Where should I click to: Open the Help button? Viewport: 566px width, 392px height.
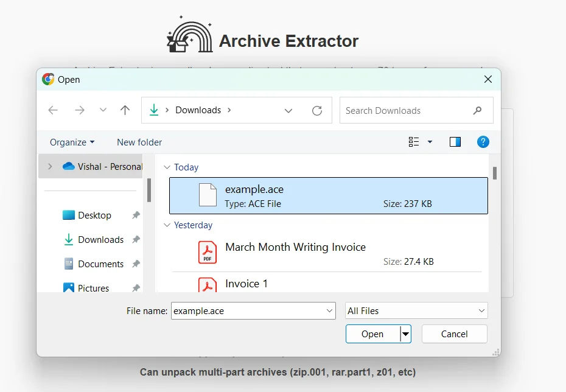pyautogui.click(x=483, y=142)
